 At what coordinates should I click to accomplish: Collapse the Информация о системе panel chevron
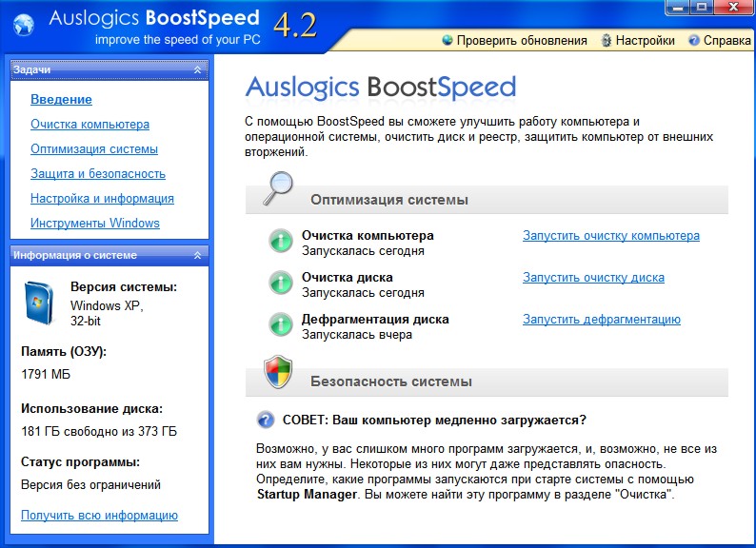[197, 255]
